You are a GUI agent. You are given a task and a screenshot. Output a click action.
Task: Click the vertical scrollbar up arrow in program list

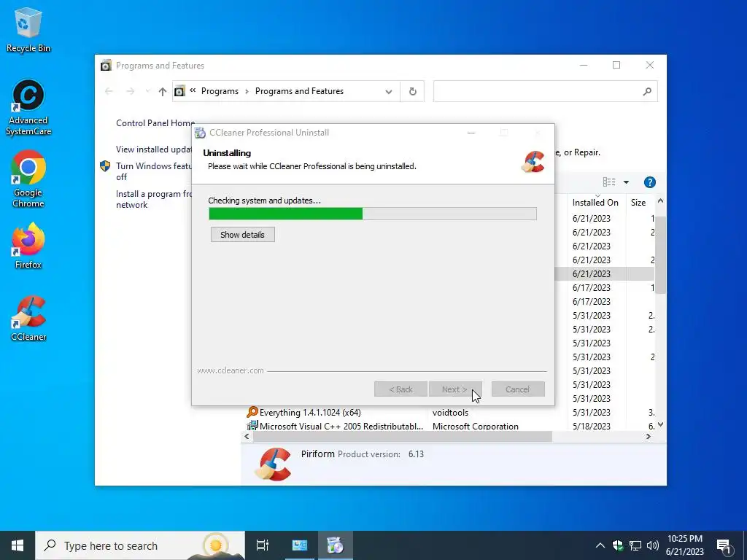pyautogui.click(x=660, y=201)
